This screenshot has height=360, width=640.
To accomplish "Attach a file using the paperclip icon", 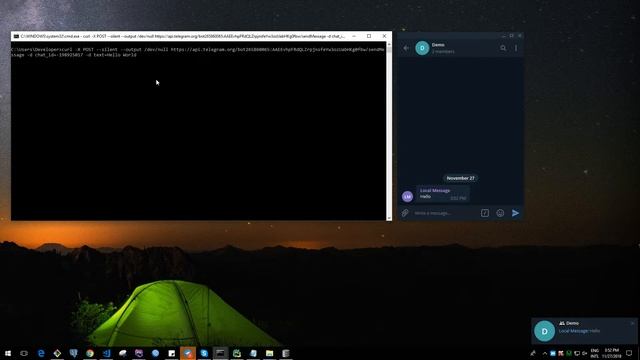I will coord(405,213).
